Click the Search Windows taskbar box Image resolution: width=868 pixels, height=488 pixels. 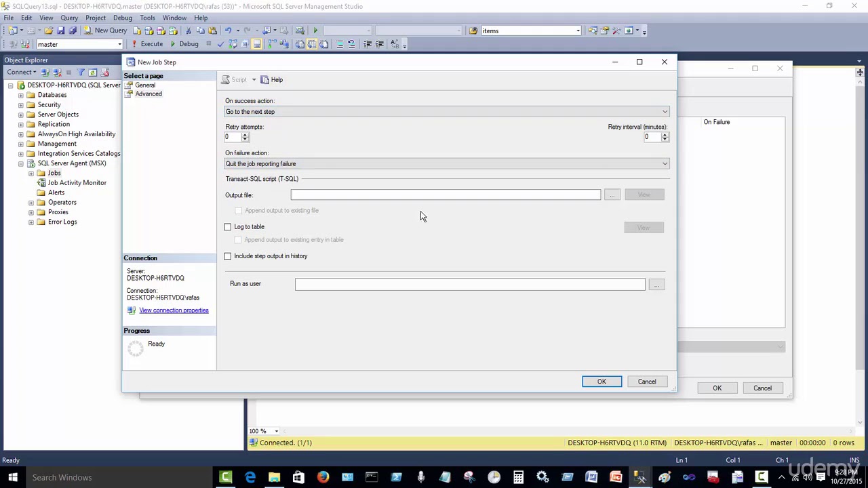(118, 477)
